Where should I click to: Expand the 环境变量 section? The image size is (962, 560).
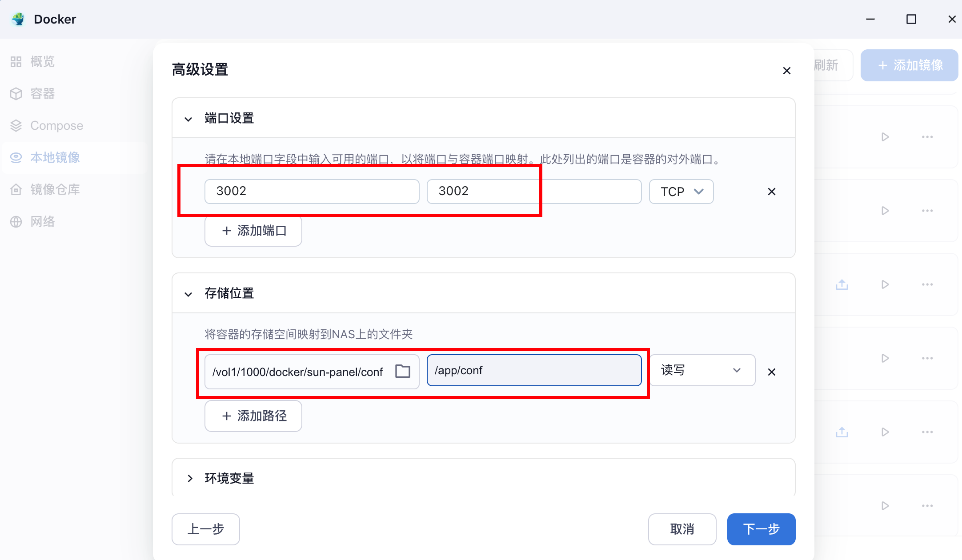(x=190, y=478)
